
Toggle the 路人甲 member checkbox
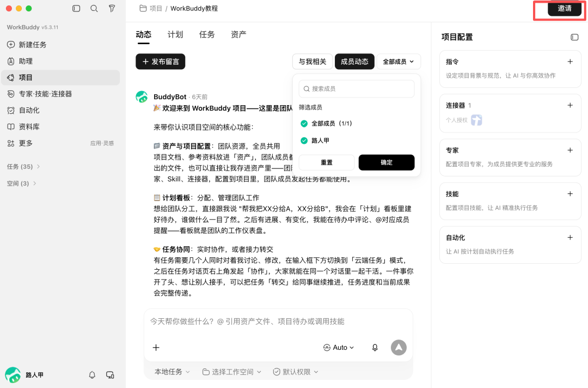point(304,141)
